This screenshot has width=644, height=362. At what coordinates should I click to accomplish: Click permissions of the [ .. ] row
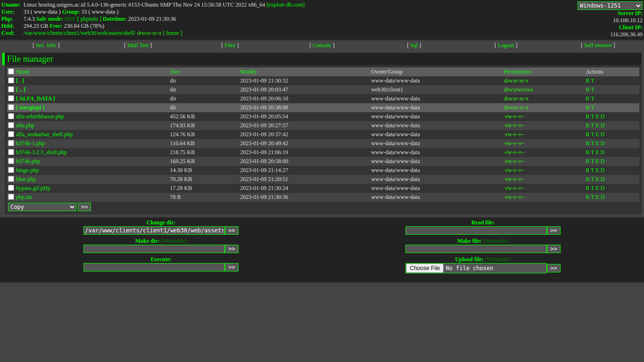[519, 90]
